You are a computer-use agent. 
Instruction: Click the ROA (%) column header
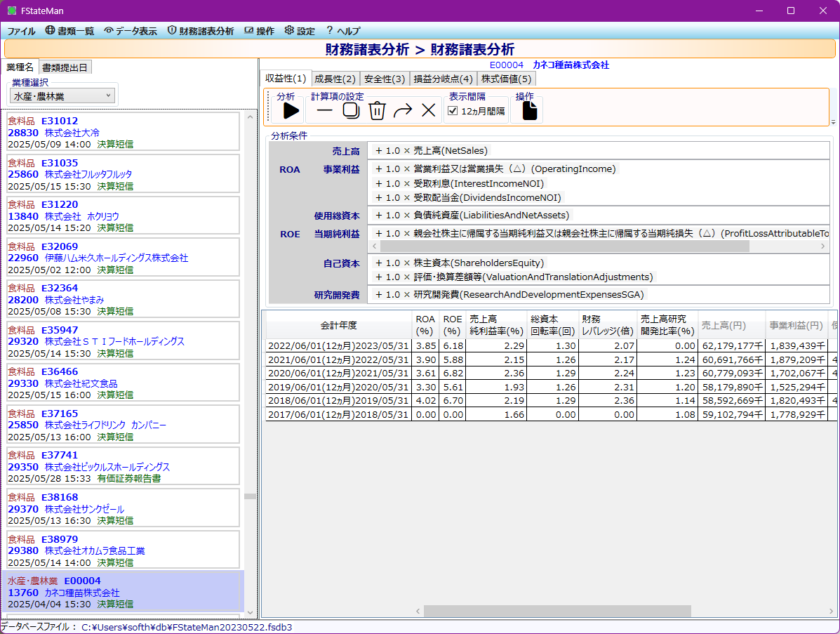(x=425, y=325)
